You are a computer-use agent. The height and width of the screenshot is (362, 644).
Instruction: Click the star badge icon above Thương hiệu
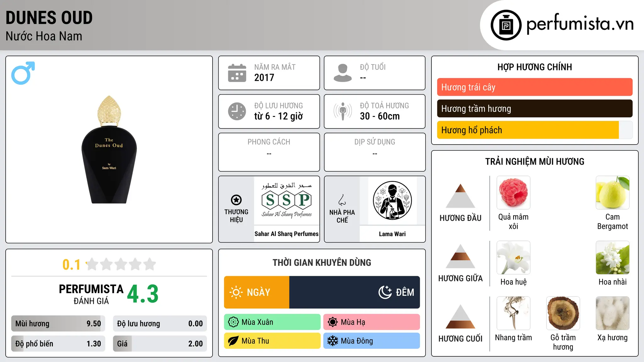coord(236,200)
